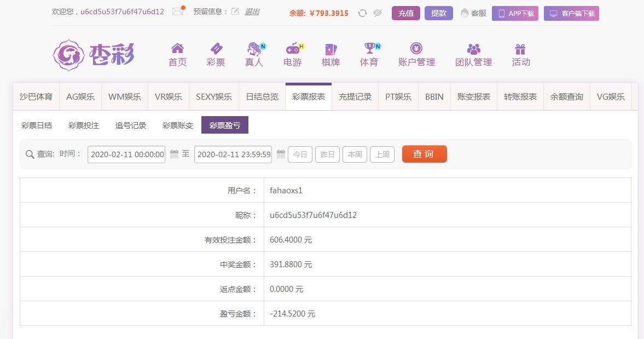
Task: Click username value fahaoxs1
Action: pyautogui.click(x=286, y=190)
